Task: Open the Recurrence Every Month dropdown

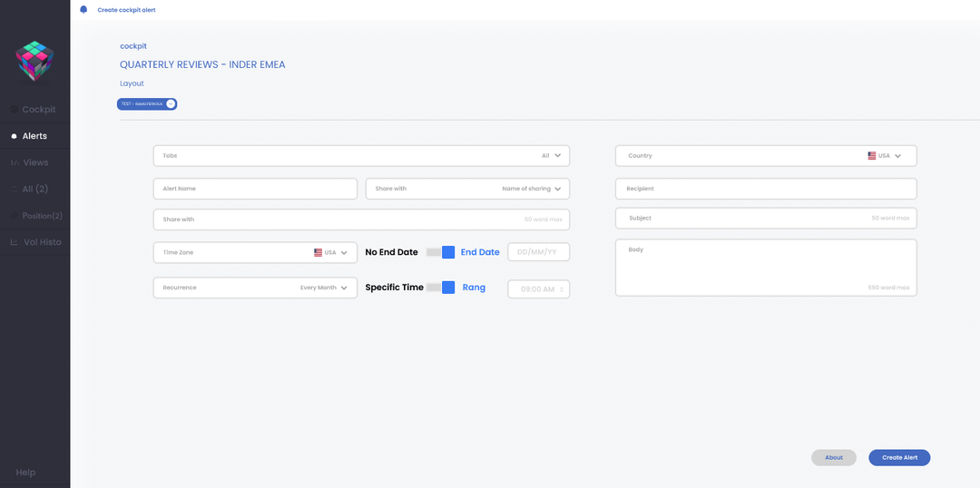Action: point(255,288)
